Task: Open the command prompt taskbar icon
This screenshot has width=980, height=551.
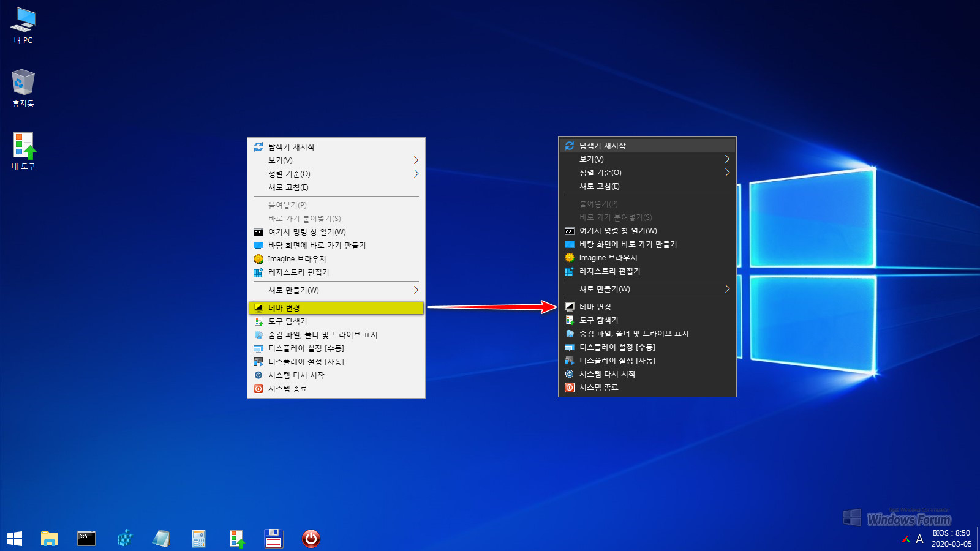Action: point(86,539)
